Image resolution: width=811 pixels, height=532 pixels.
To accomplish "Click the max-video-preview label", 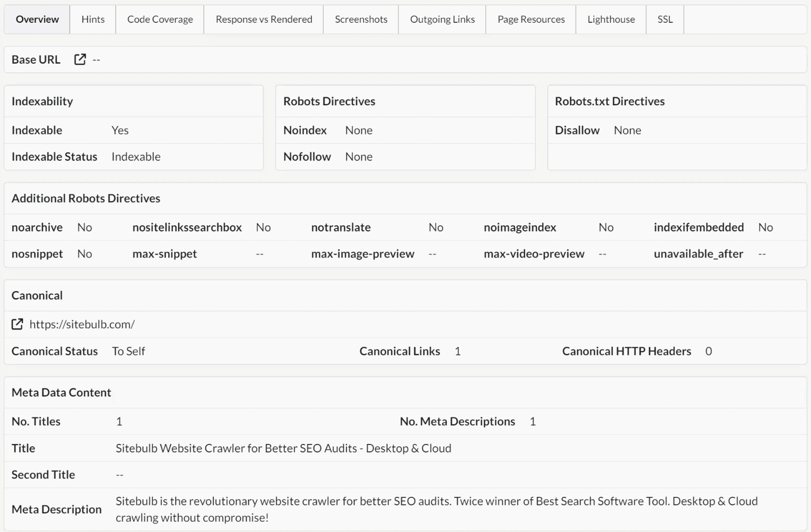I will pyautogui.click(x=534, y=254).
